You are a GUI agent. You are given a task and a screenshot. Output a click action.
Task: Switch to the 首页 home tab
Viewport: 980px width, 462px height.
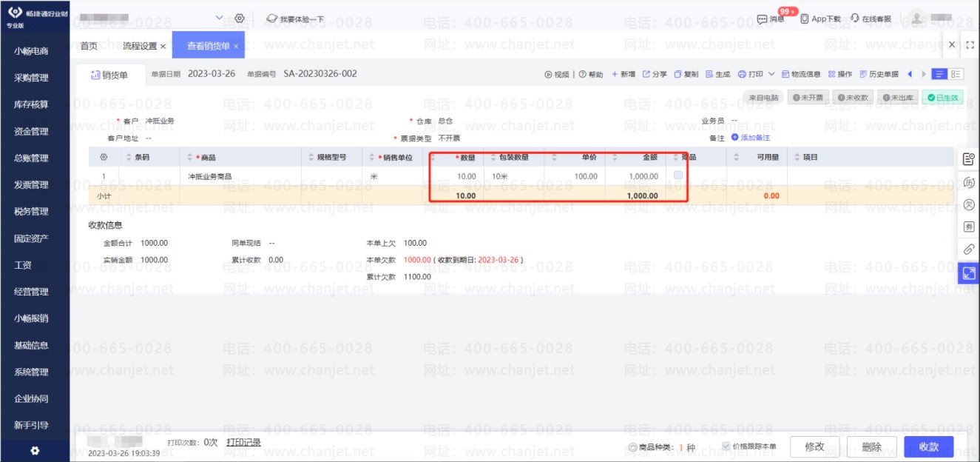click(89, 46)
